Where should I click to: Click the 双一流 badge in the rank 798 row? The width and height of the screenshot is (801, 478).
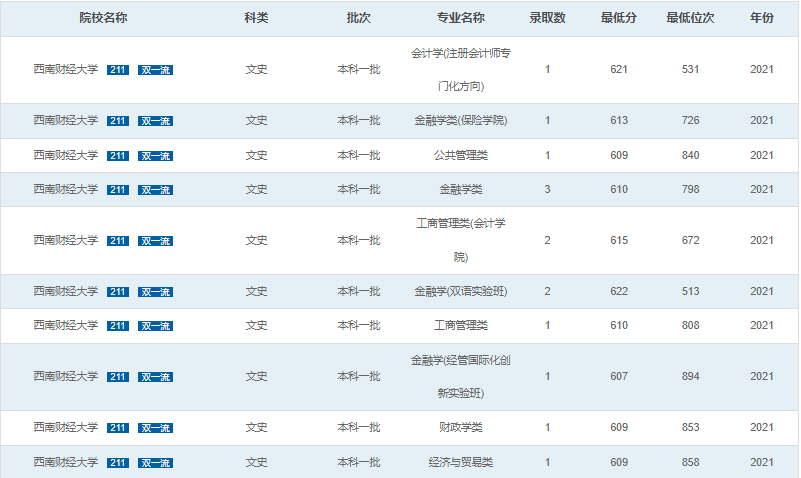155,190
